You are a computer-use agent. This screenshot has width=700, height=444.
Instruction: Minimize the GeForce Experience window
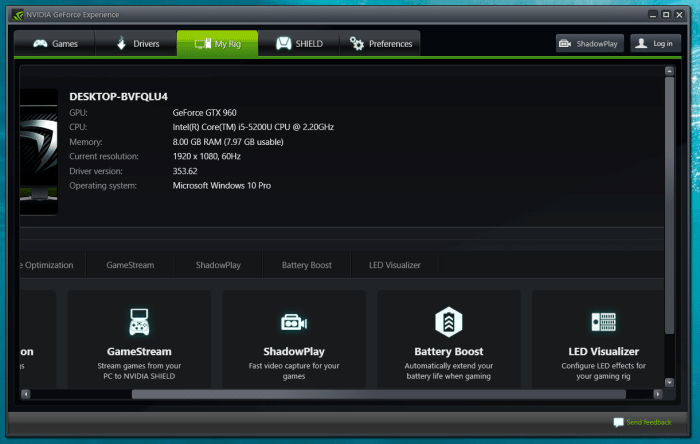tap(653, 15)
